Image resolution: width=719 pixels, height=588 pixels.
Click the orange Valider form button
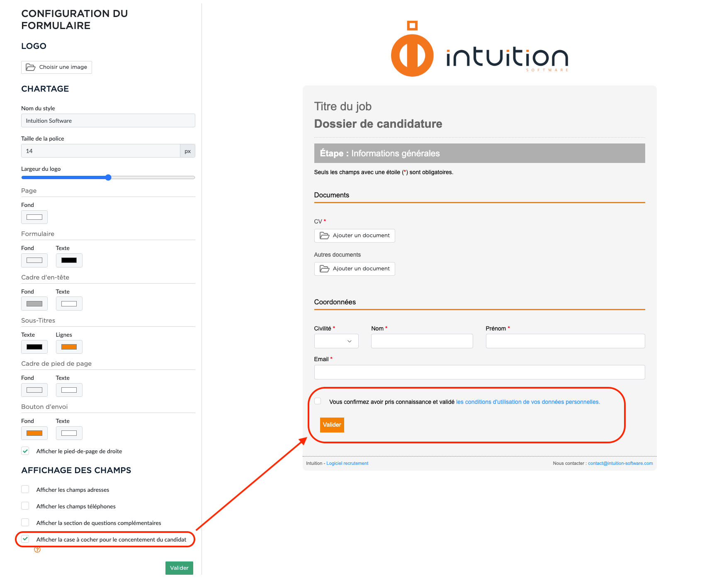click(x=332, y=425)
